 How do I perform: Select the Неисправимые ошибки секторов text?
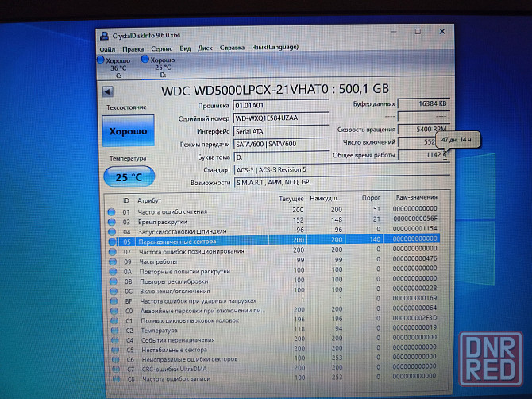point(190,359)
